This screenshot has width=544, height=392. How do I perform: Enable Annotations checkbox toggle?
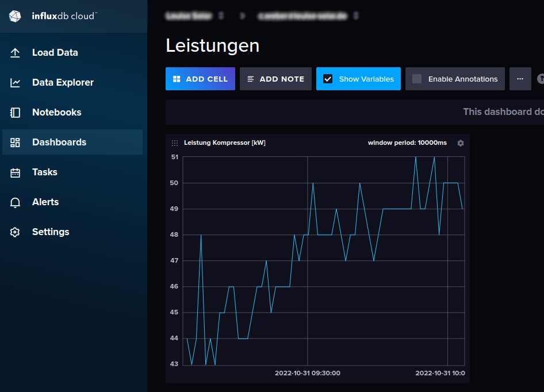417,79
